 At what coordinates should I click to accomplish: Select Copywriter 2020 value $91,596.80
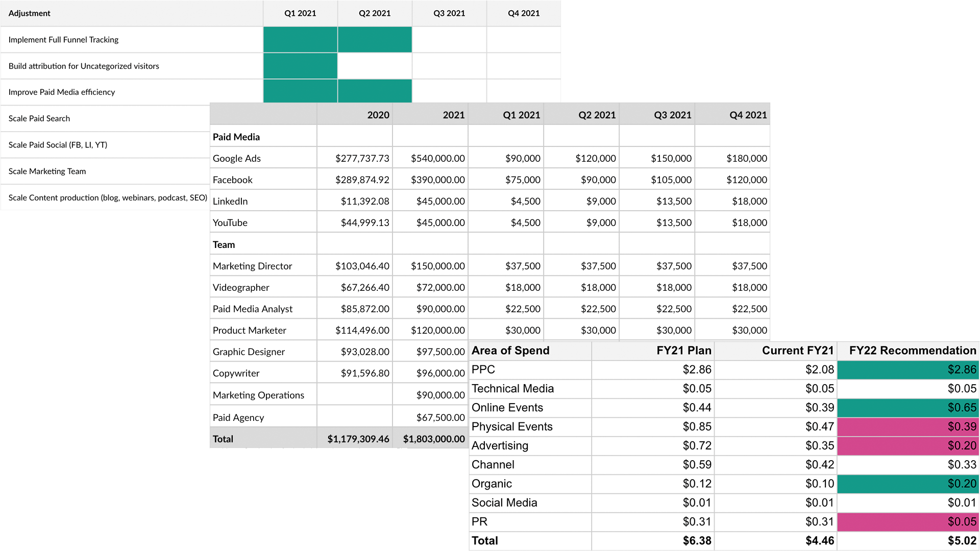pos(365,373)
